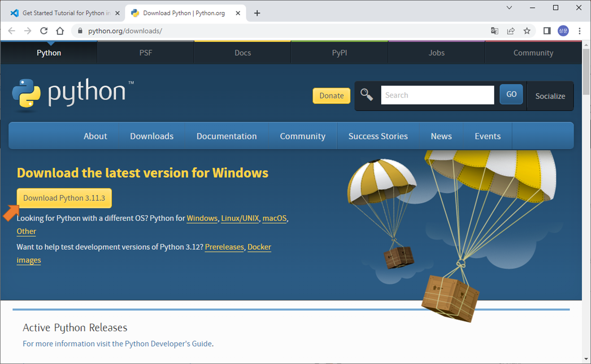Open the browser side panel
The width and height of the screenshot is (591, 364).
547,31
